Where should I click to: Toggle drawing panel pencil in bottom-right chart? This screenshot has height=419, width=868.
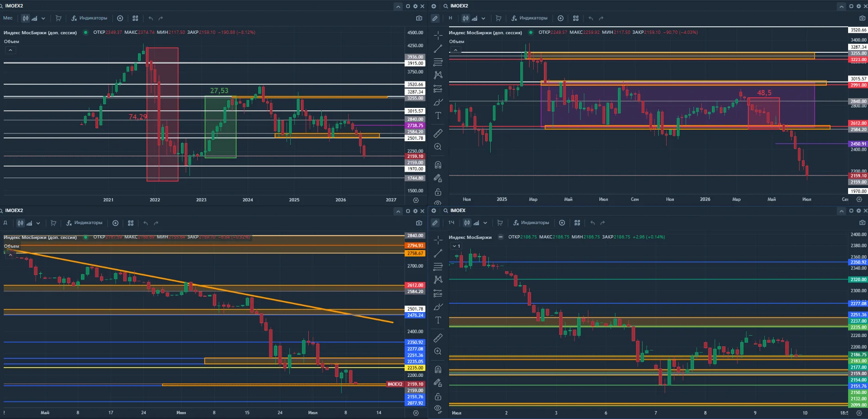point(435,223)
